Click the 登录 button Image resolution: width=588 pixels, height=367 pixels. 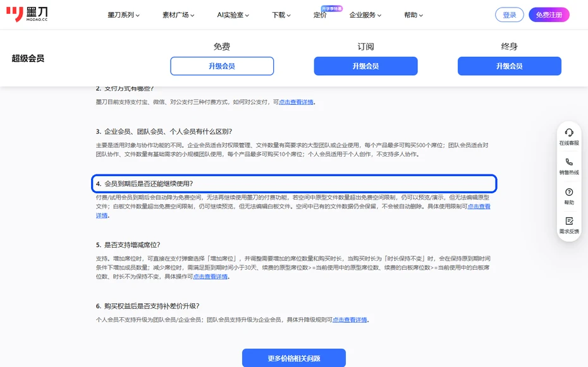point(509,15)
